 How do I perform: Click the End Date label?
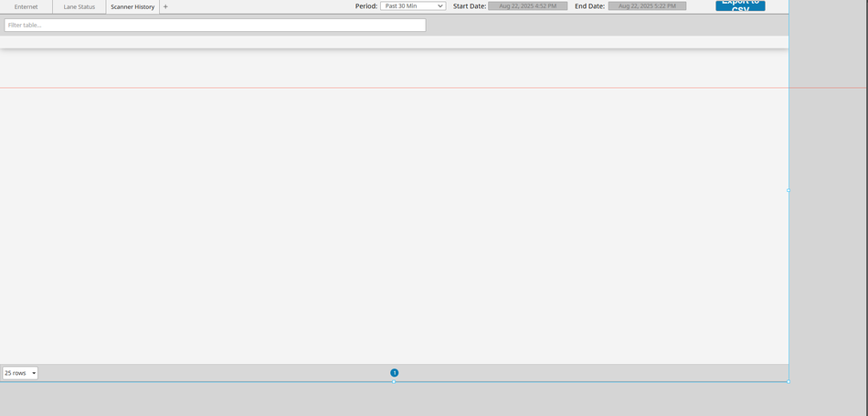point(589,6)
